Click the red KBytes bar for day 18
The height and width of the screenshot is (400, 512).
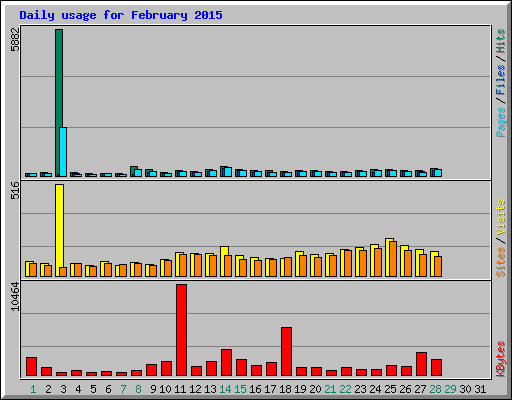(286, 352)
